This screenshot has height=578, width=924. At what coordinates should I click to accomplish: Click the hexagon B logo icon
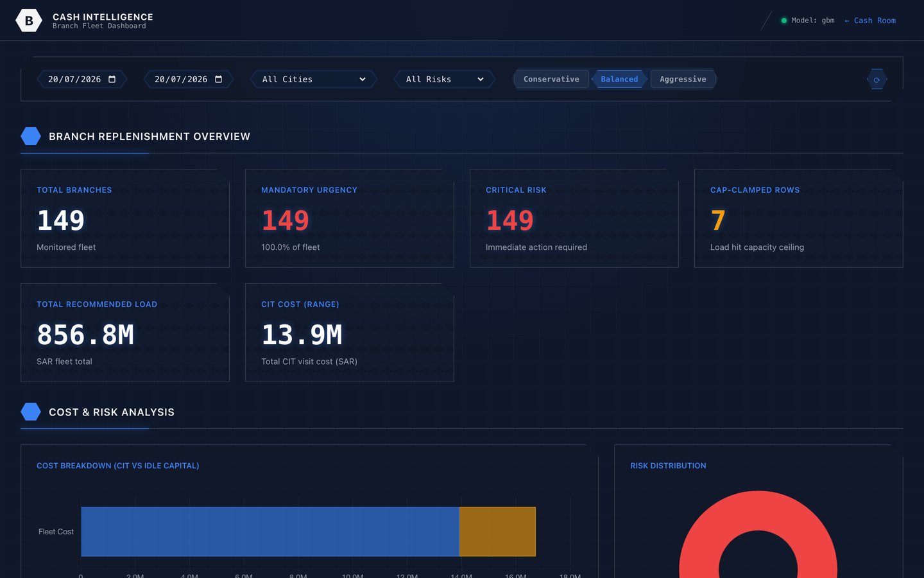[x=29, y=21]
